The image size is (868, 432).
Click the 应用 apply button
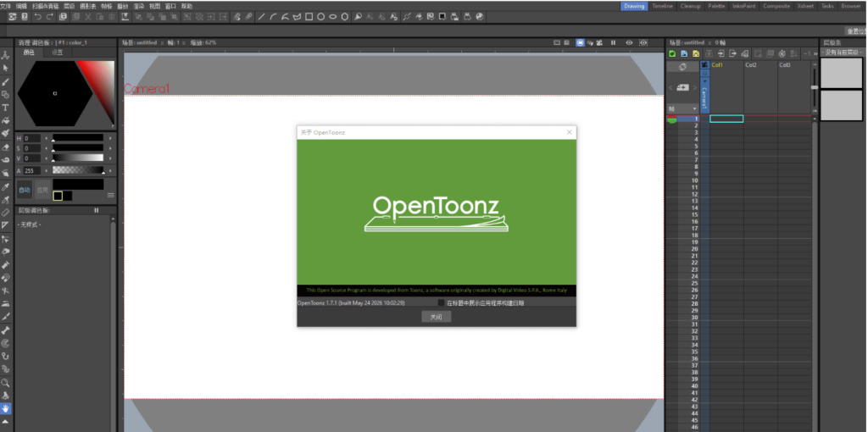pyautogui.click(x=42, y=190)
